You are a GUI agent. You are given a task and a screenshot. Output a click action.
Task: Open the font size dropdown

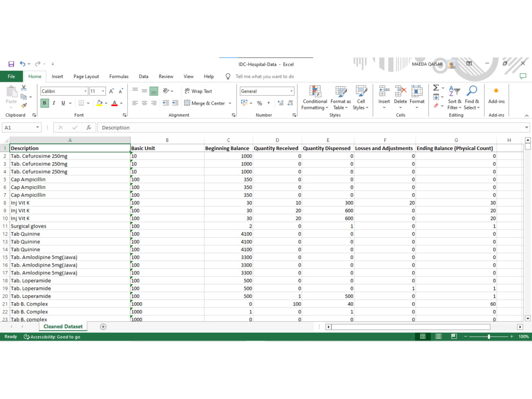click(103, 91)
